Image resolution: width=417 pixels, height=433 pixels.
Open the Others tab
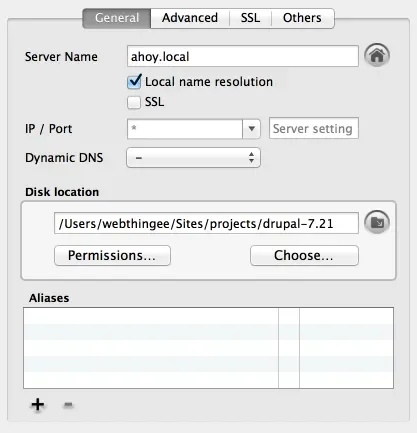coord(302,18)
